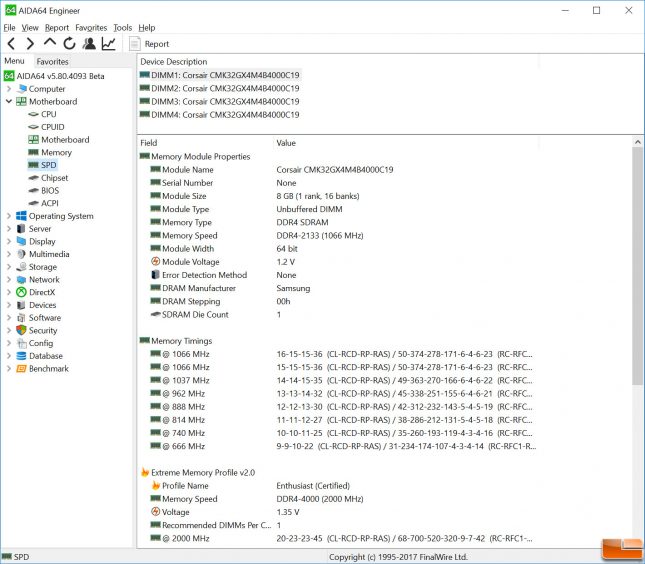Screen dimensions: 645x564
Task: Select the DRAM Manufacturer Samsung row
Action: click(x=337, y=288)
